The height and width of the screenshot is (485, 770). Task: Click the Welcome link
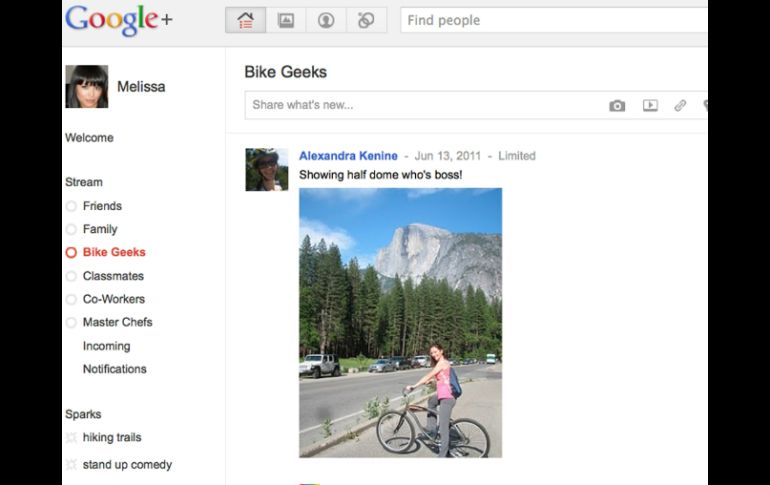(x=89, y=138)
